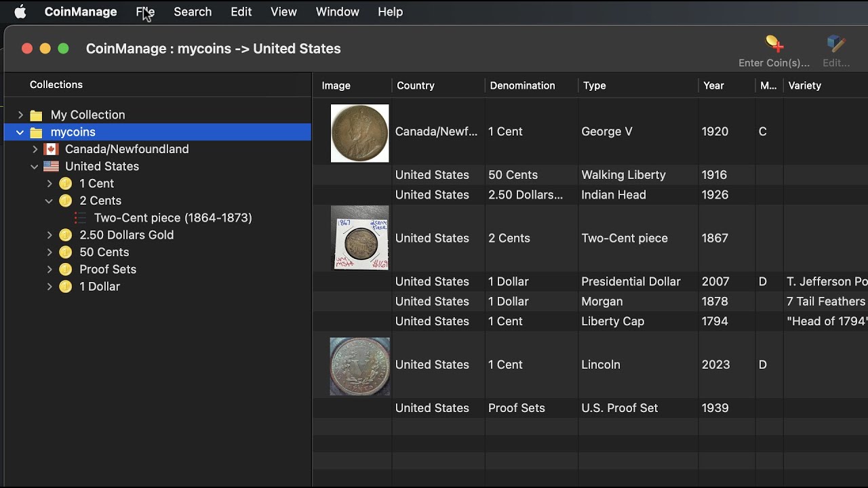Click the United States flag icon
This screenshot has width=868, height=488.
51,166
